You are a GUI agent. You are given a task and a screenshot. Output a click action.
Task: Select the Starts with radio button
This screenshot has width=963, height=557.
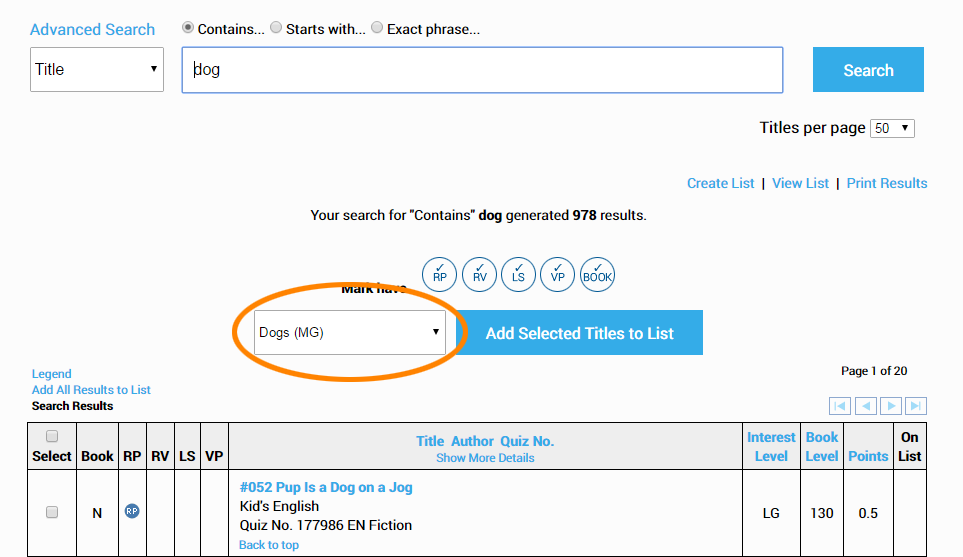click(276, 28)
